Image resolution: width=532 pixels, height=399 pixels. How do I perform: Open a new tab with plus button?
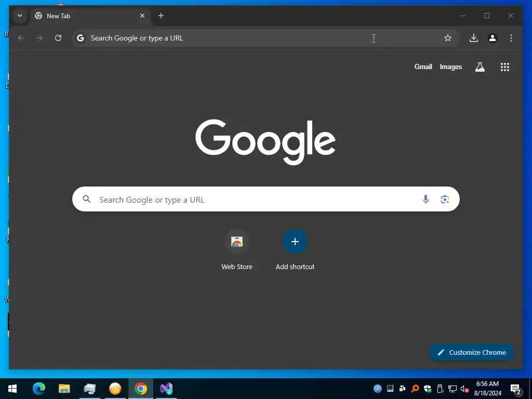pos(161,16)
